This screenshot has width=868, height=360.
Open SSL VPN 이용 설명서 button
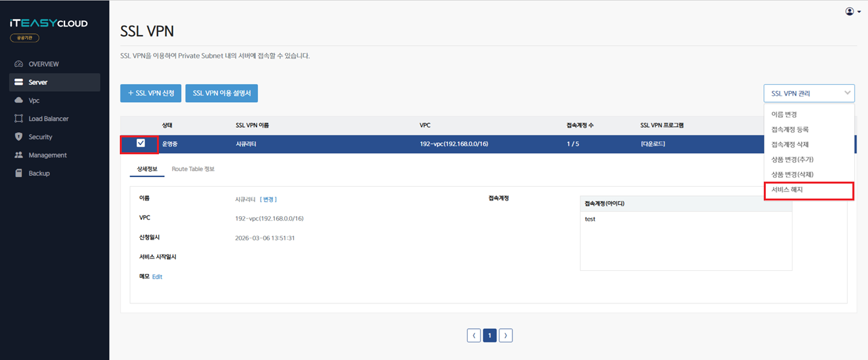click(222, 93)
